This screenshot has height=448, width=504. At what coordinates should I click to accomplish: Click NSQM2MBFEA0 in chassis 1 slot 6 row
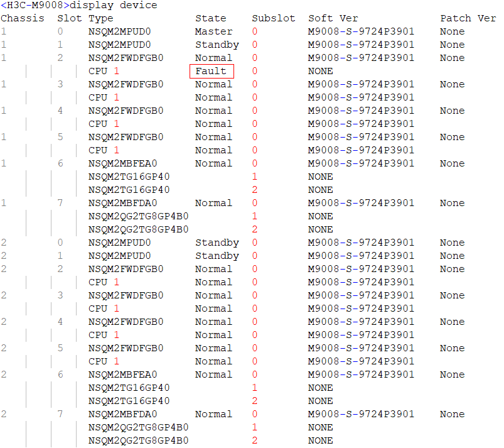click(123, 163)
